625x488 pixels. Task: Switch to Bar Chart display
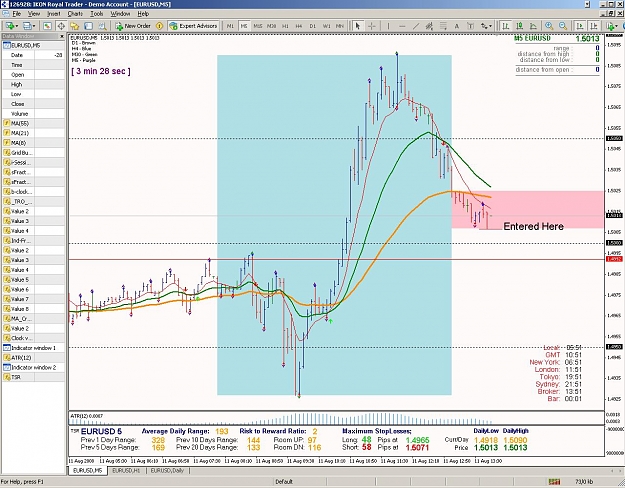505,26
